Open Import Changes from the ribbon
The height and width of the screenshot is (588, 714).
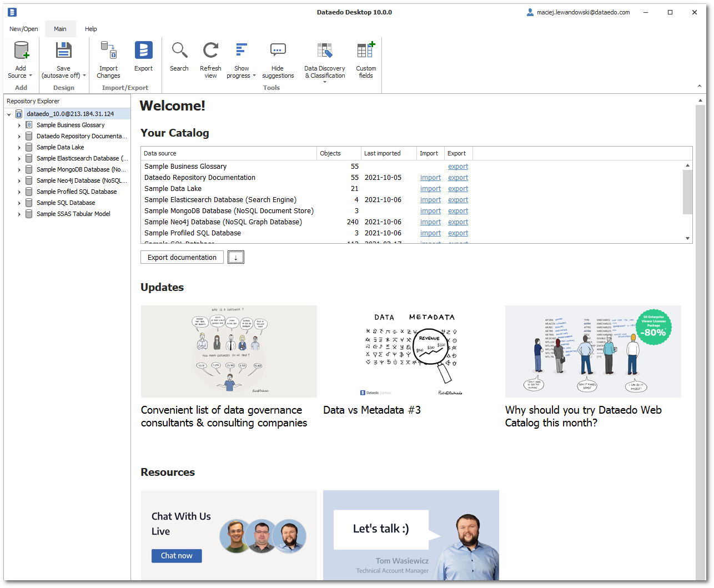[x=108, y=51]
